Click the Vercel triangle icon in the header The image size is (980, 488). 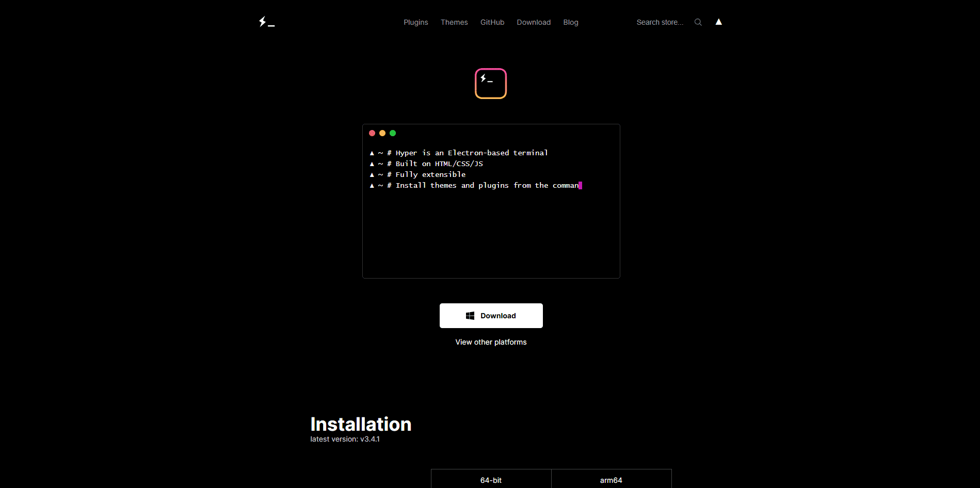tap(718, 22)
